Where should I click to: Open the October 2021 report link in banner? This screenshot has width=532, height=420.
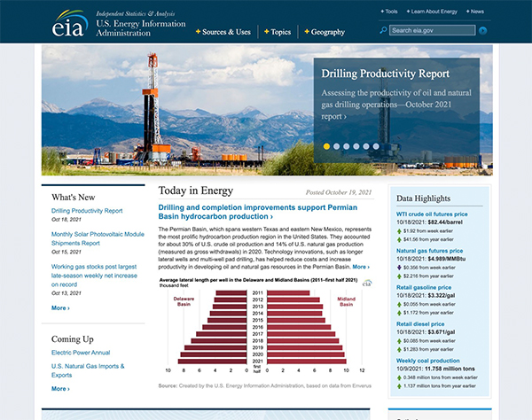point(396,105)
